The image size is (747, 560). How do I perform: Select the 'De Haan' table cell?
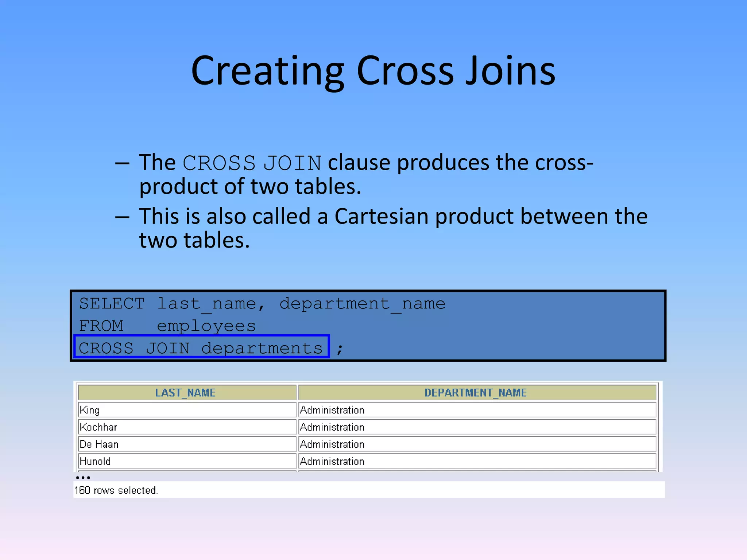(187, 444)
